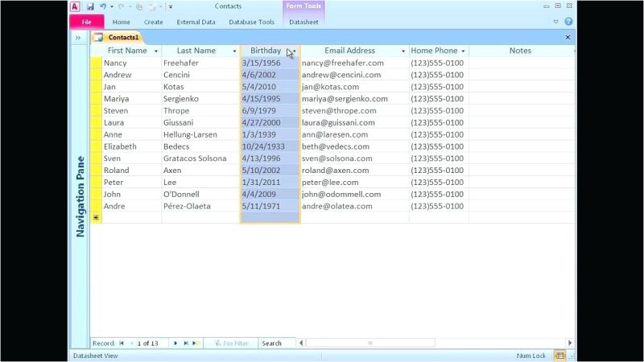Select the row selector for Nancy's record
The width and height of the screenshot is (644, 362).
[x=96, y=63]
